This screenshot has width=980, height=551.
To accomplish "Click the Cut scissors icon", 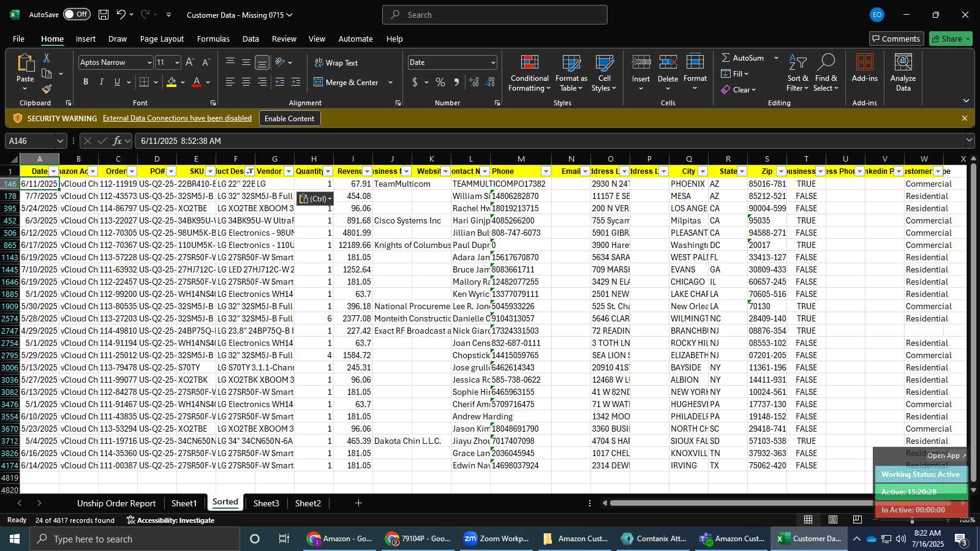I will (x=47, y=58).
